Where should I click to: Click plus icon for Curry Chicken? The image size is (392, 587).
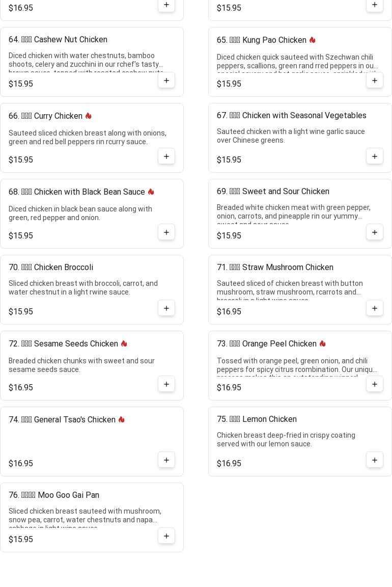coord(166,156)
